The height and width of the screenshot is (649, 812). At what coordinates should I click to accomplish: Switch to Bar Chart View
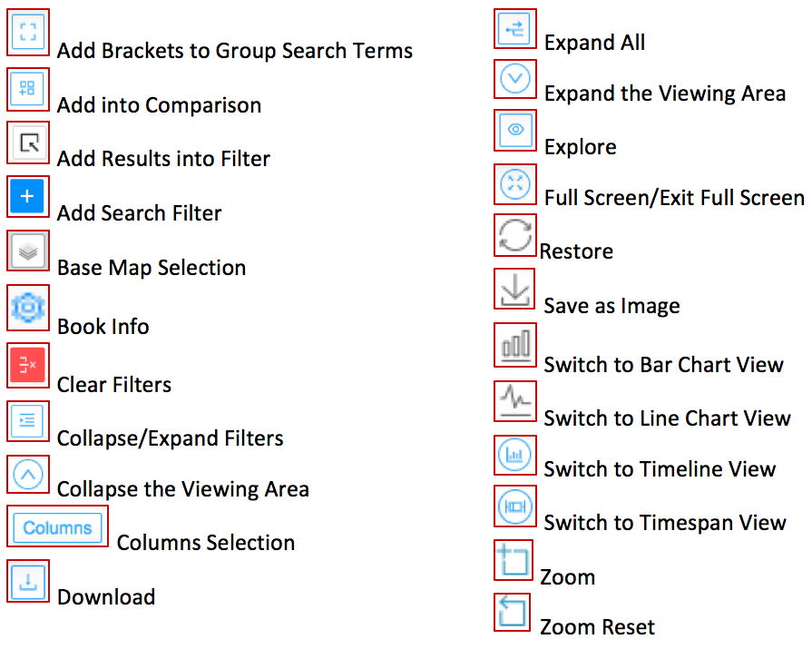coord(515,346)
